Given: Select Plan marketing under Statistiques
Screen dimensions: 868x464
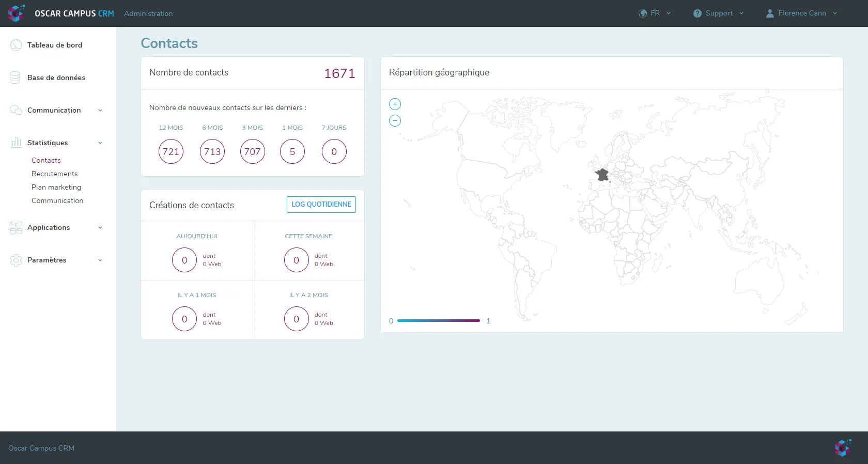Looking at the screenshot, I should 56,188.
